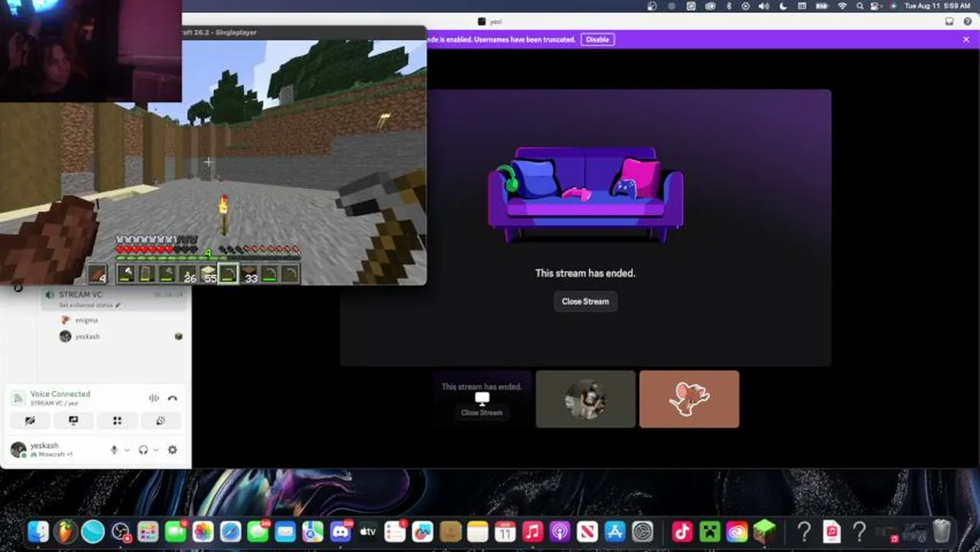Open App Store from the dock
Viewport: 980px width, 552px height.
pos(615,531)
